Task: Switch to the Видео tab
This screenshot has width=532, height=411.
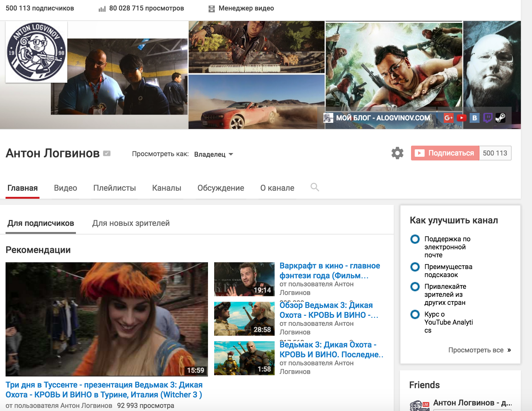Action: pyautogui.click(x=65, y=188)
